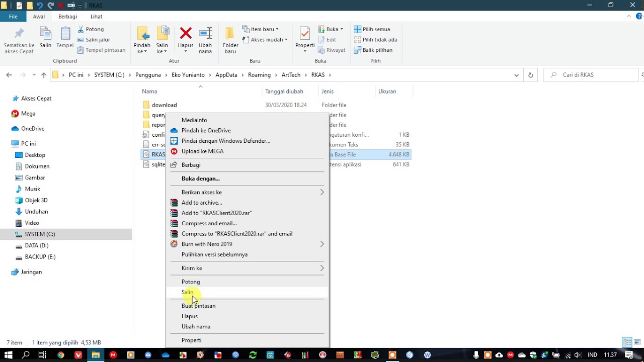Open the File ribbon tab
Viewport: 644px width, 362px height.
pos(14,17)
